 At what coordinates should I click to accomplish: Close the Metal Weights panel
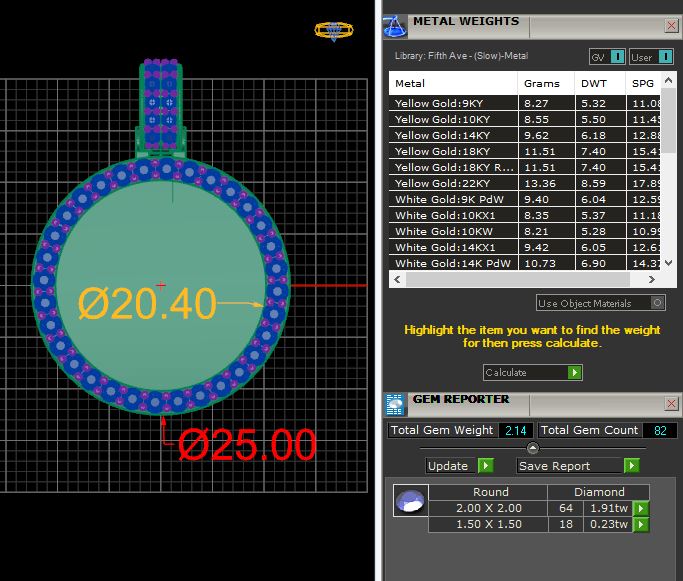pyautogui.click(x=671, y=25)
